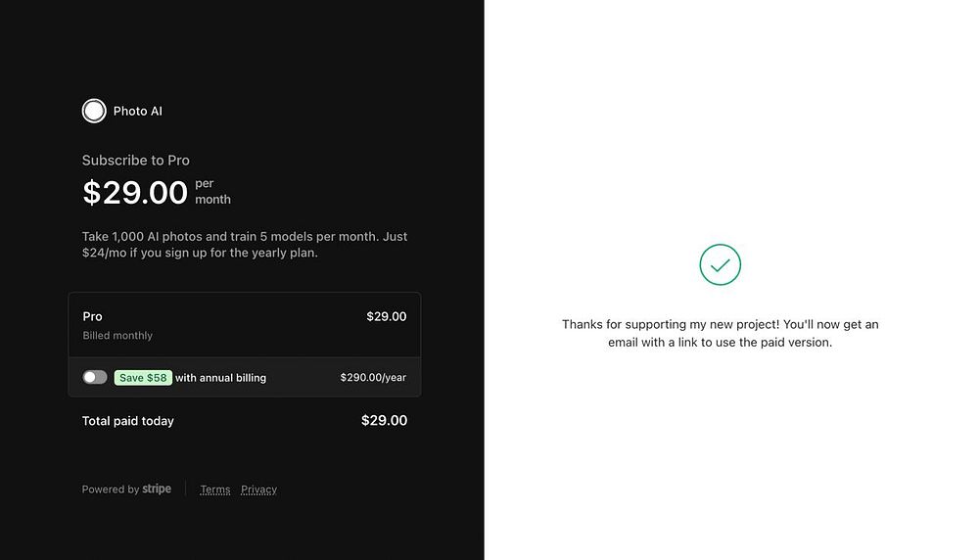Click the Powered by text in footer

[x=111, y=490]
